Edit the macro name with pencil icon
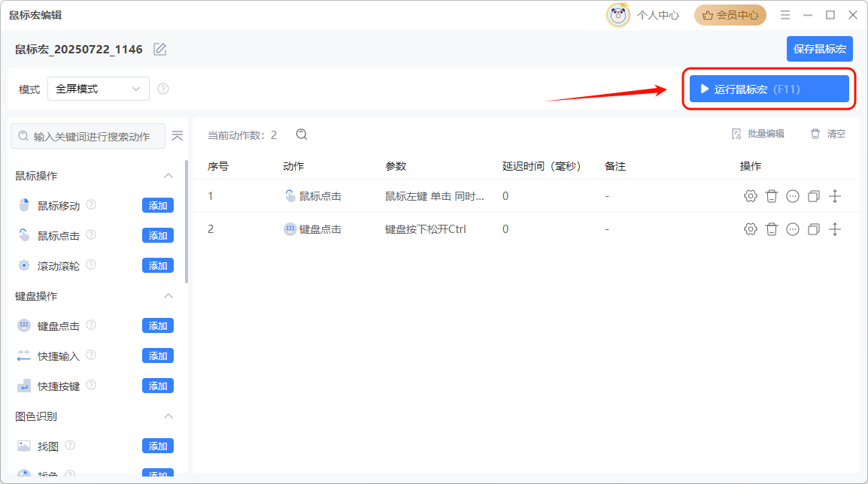 pyautogui.click(x=160, y=50)
